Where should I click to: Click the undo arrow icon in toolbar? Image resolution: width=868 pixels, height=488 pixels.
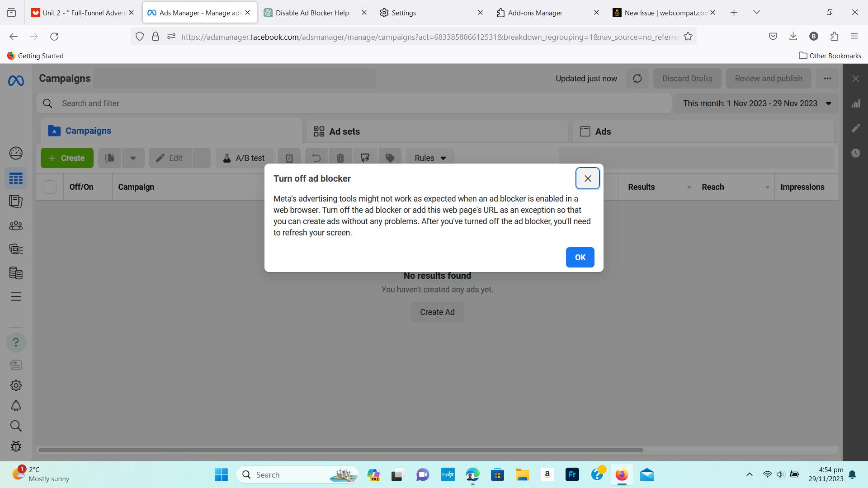click(x=316, y=158)
